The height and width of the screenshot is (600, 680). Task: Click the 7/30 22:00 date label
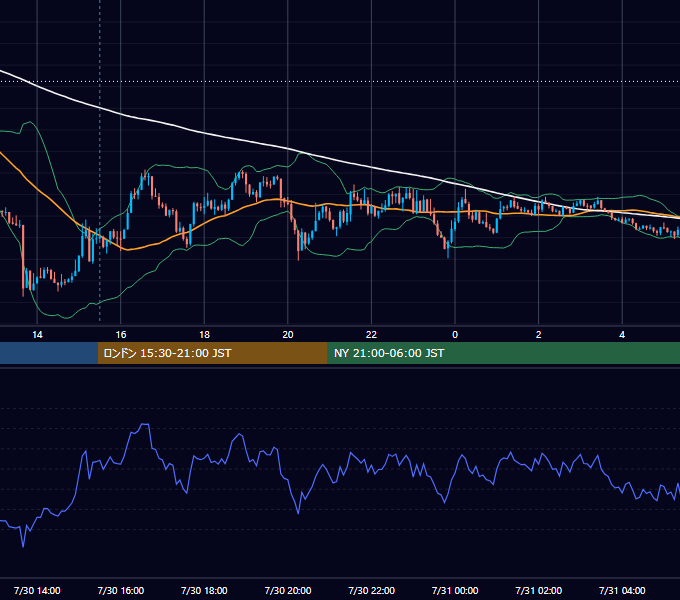pos(371,590)
